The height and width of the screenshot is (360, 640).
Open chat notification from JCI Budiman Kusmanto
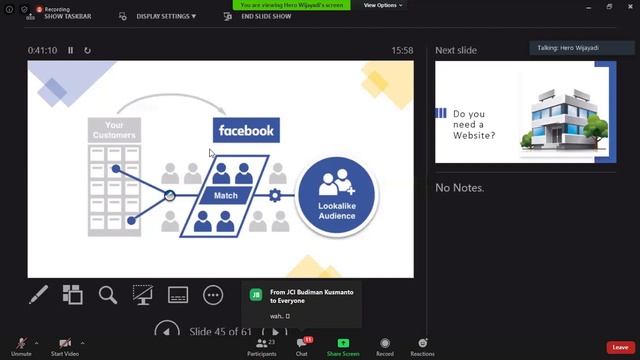point(302,304)
